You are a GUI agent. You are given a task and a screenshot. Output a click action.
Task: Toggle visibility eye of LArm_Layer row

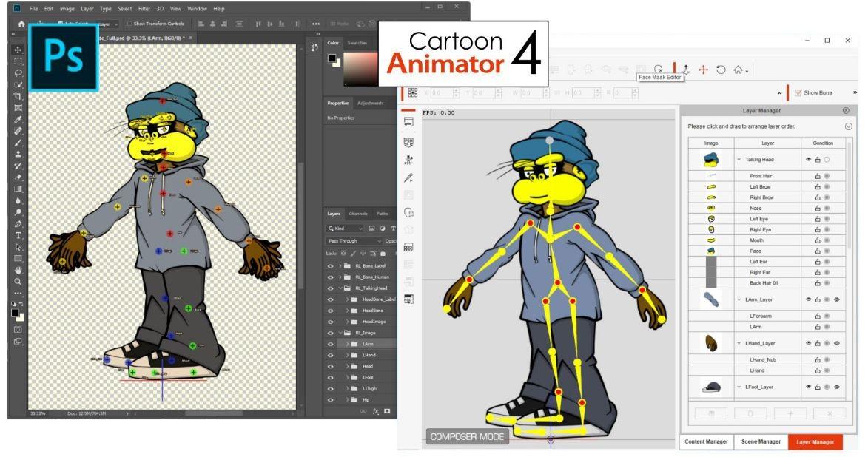click(808, 299)
